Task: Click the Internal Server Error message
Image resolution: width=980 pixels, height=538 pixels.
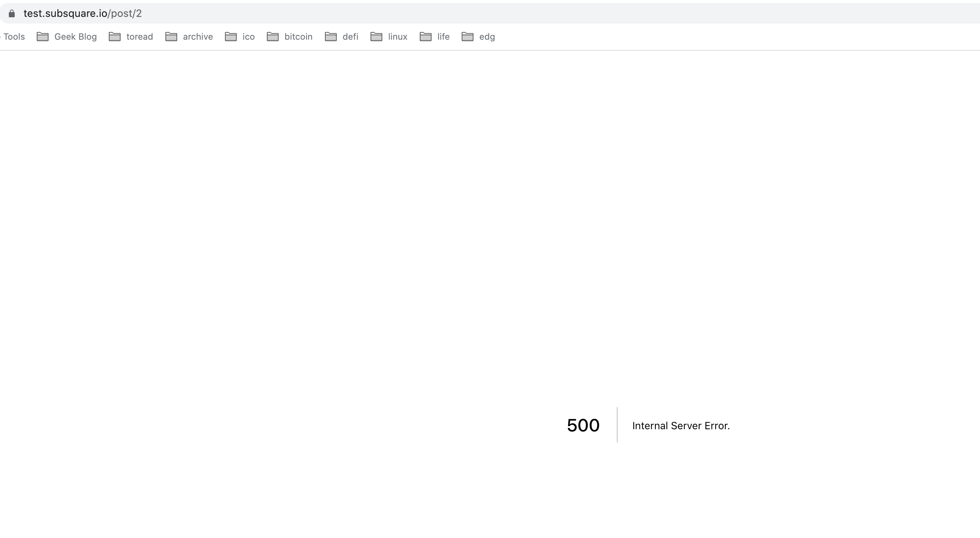Action: [681, 426]
